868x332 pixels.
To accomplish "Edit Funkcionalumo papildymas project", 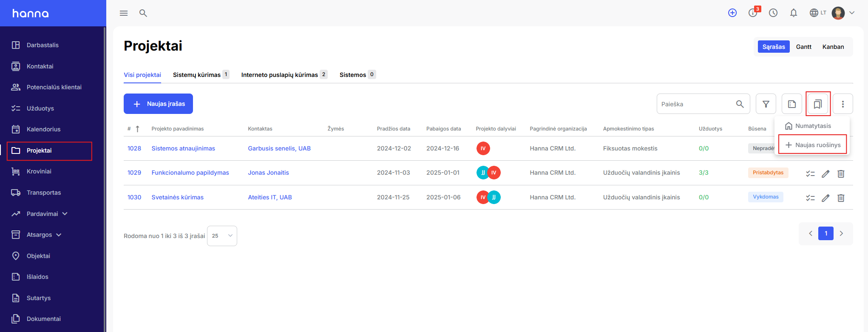I will click(825, 173).
